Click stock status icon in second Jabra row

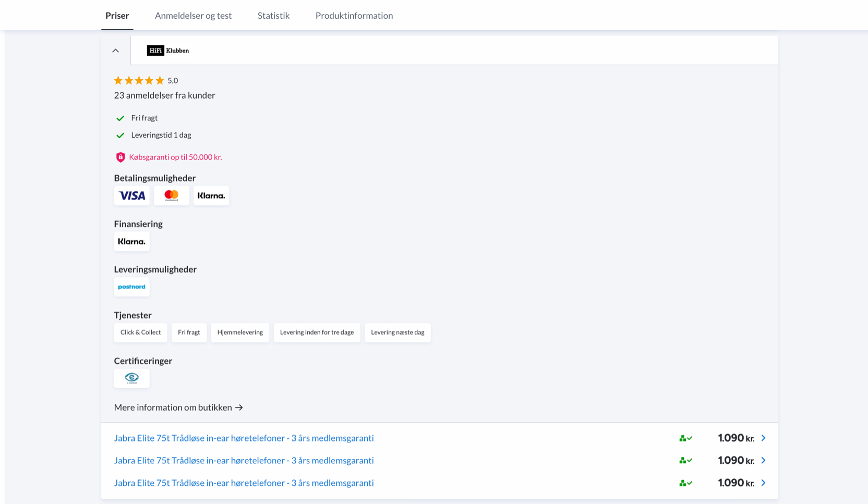(686, 461)
